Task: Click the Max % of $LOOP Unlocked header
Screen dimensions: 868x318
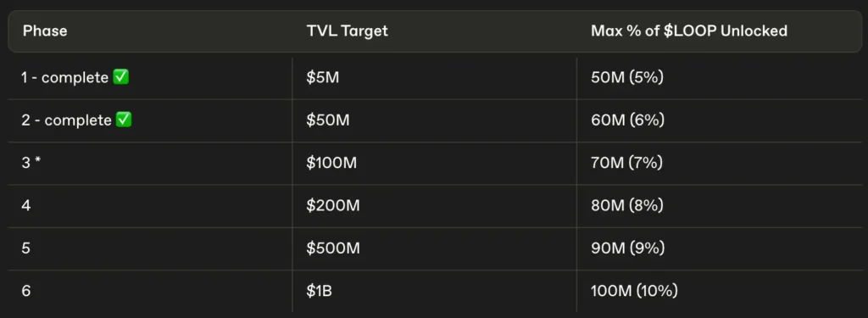Action: [689, 31]
